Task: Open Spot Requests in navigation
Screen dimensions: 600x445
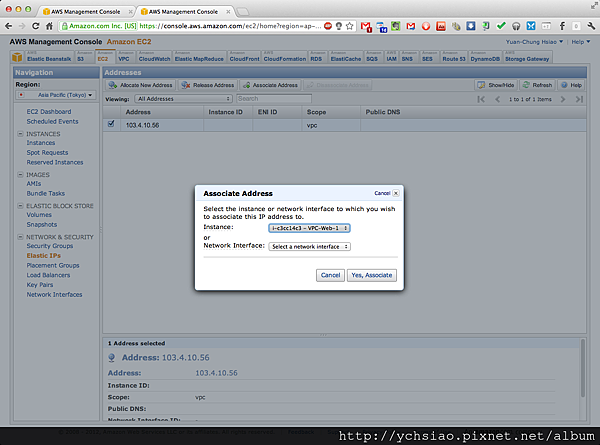Action: (x=47, y=152)
